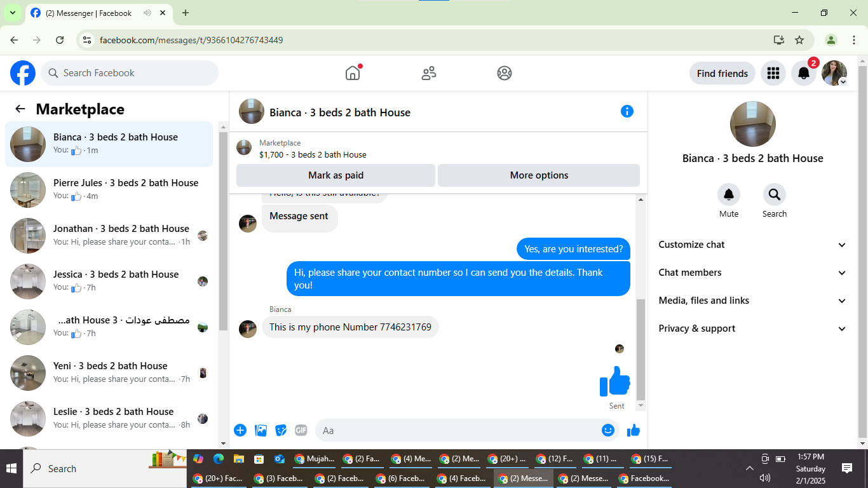Open the مصطفى عودات conversation
Image resolution: width=868 pixels, height=488 pixels.
click(109, 327)
